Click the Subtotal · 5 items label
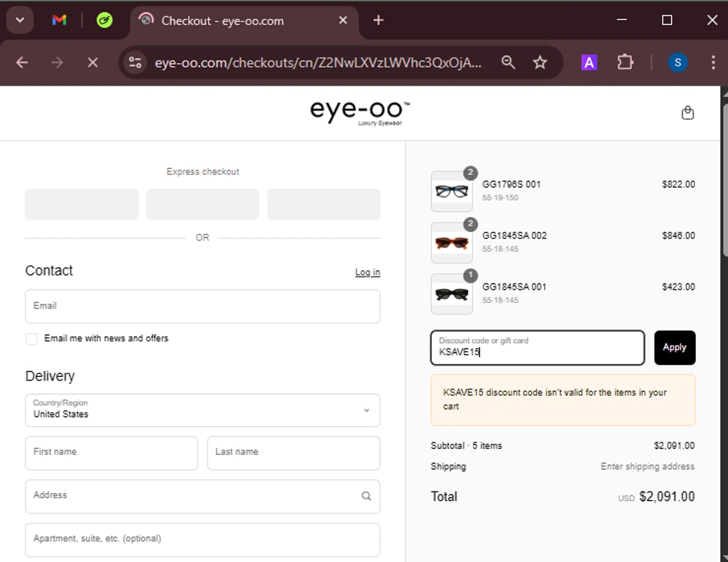The image size is (728, 562). click(x=466, y=446)
